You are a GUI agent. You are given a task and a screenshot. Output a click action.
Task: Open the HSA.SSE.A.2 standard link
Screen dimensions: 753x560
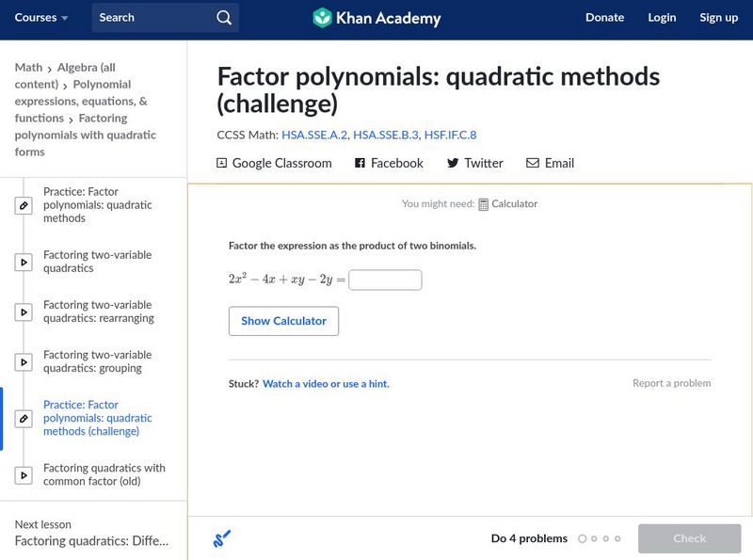pos(313,135)
